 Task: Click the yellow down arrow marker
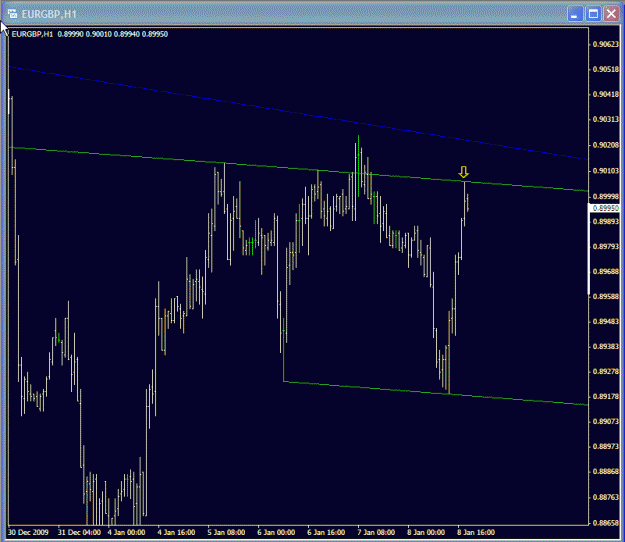coord(463,172)
